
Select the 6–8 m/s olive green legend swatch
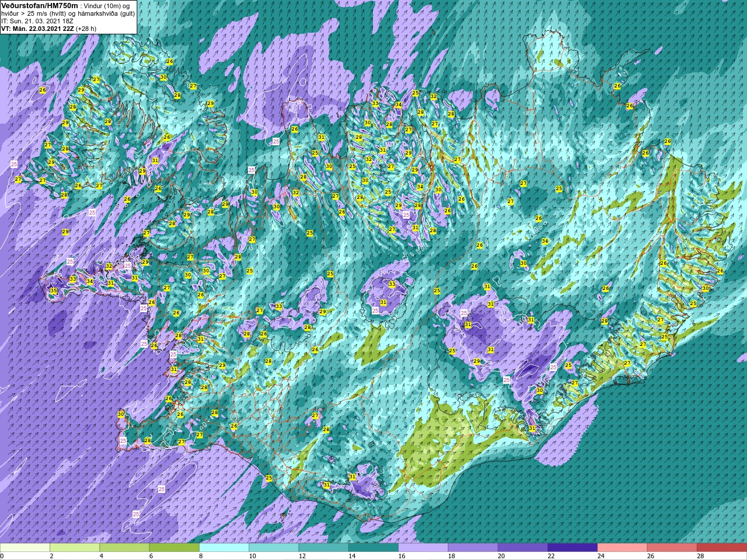click(174, 548)
